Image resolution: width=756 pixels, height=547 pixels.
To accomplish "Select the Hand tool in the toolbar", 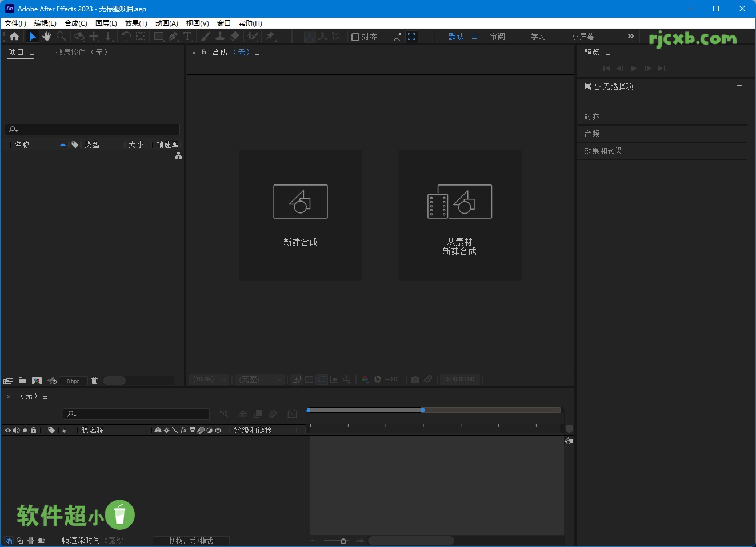I will 46,36.
